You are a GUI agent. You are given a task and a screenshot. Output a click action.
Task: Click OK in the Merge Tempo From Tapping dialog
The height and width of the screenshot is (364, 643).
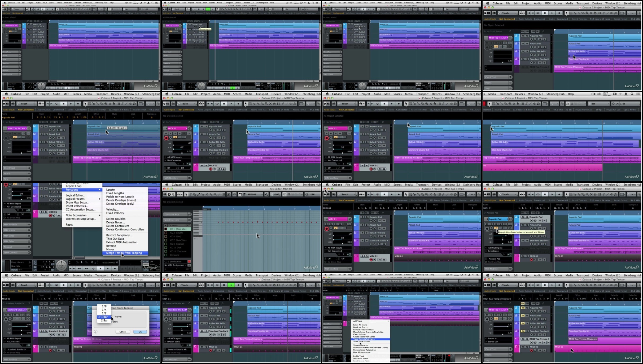pos(140,332)
